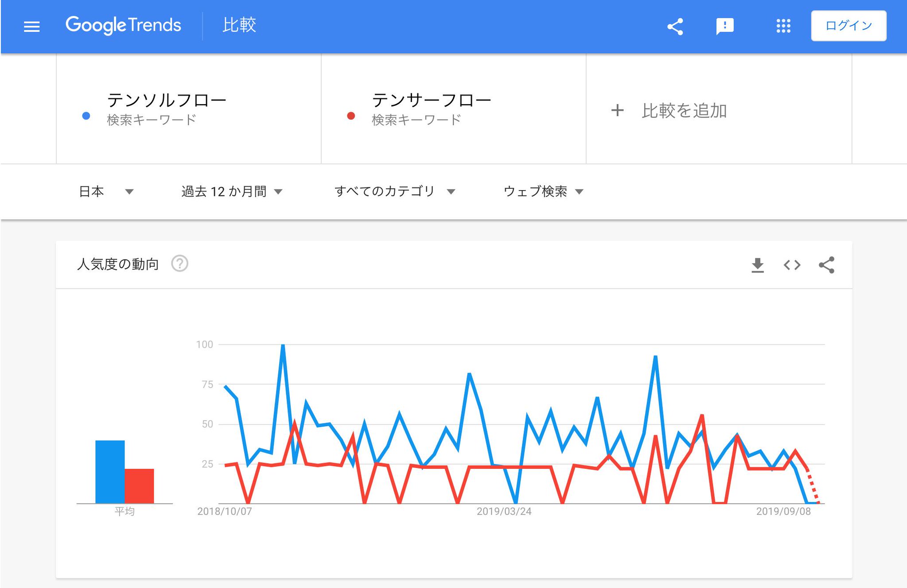907x588 pixels.
Task: Open the 日本 region dropdown
Action: [106, 191]
